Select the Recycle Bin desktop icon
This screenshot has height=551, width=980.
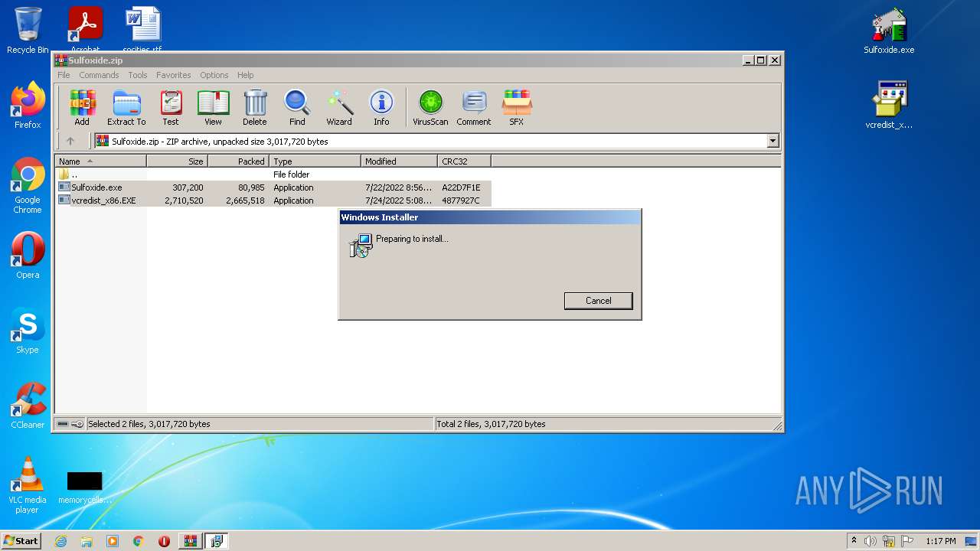click(x=28, y=31)
